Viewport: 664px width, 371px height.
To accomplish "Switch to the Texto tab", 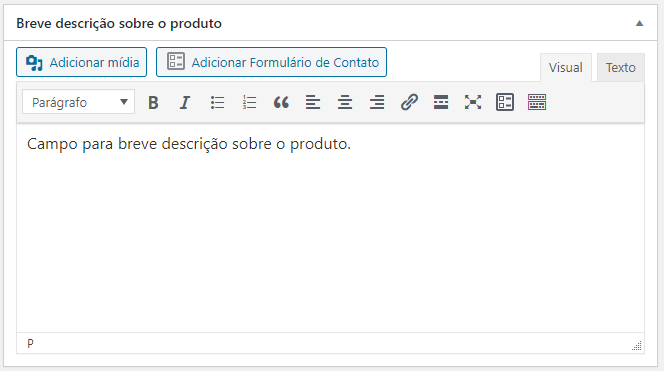I will pyautogui.click(x=621, y=67).
